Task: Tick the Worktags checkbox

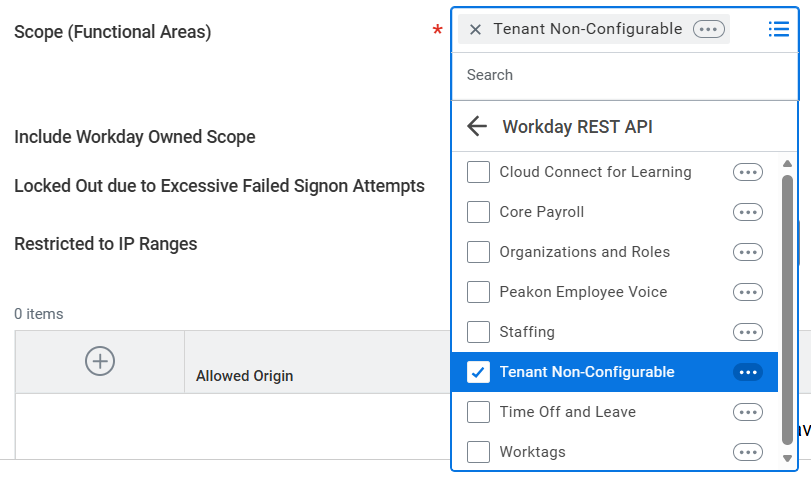Action: [479, 452]
